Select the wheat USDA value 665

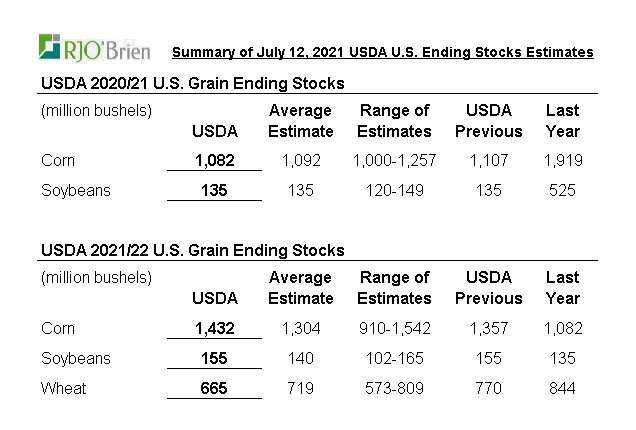tap(214, 388)
